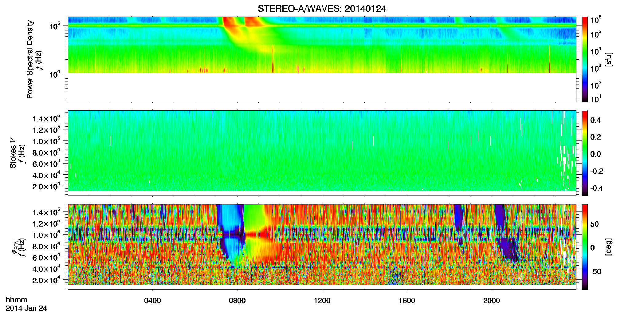Click the 4.0×10^4 tick in the phi RTN panel

click(x=46, y=269)
